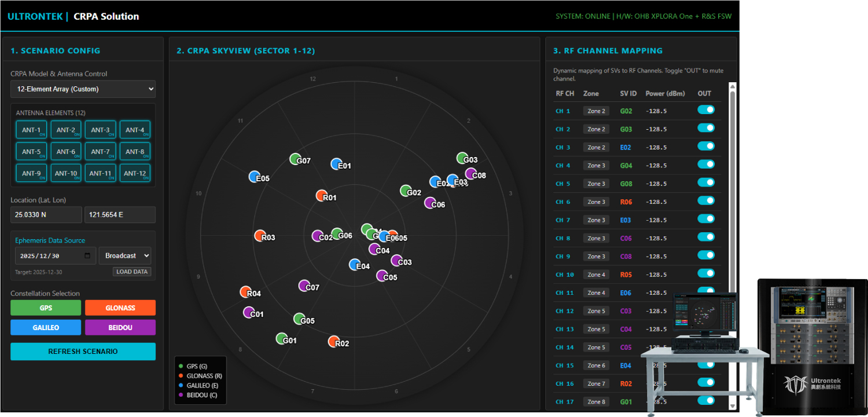
Task: Select the C07 BeiDou satellite marker
Action: coord(304,286)
